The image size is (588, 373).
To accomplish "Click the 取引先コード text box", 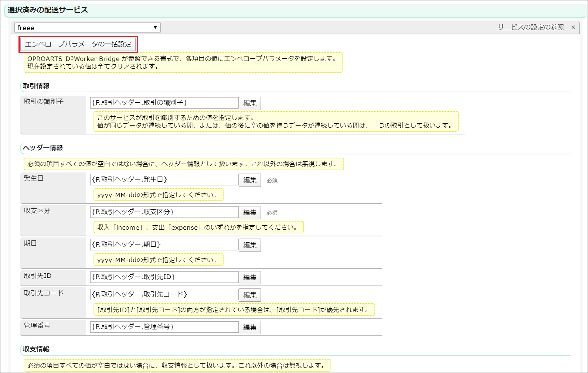I will [x=164, y=295].
